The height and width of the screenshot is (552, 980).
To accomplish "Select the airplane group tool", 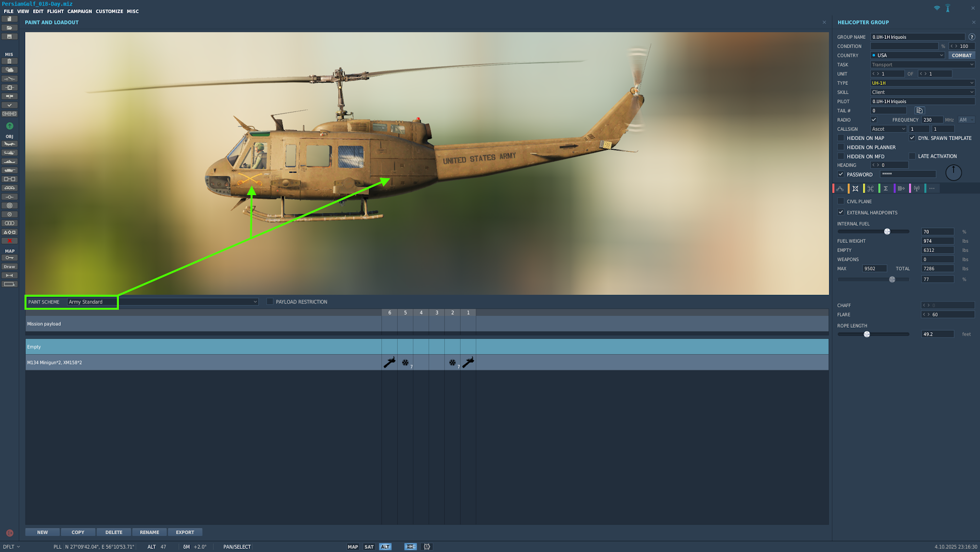I will pyautogui.click(x=9, y=144).
